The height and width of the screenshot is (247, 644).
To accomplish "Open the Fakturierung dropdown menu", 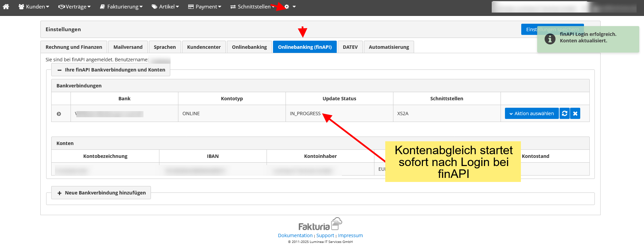I will (121, 6).
